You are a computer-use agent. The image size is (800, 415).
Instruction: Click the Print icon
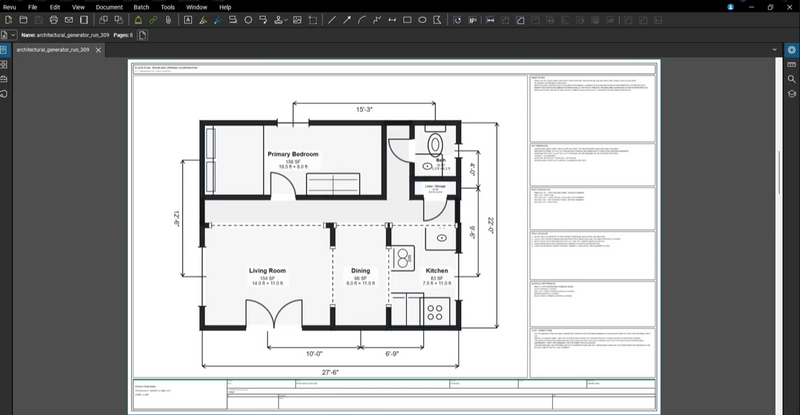pos(54,20)
